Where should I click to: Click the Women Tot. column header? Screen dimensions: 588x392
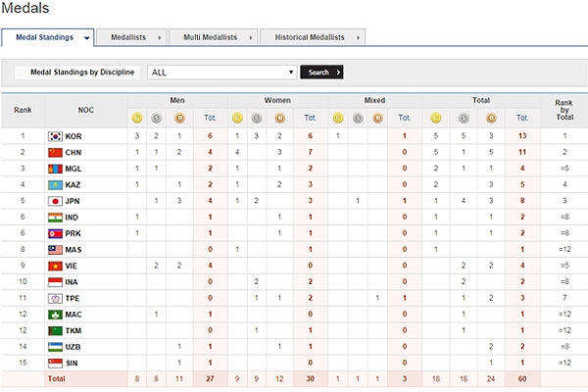click(310, 118)
